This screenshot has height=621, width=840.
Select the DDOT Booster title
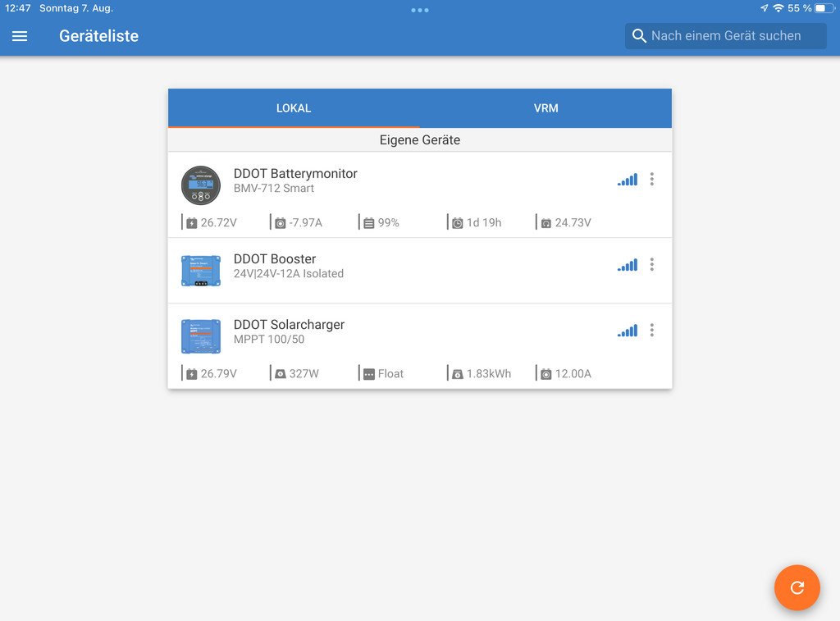pyautogui.click(x=275, y=258)
